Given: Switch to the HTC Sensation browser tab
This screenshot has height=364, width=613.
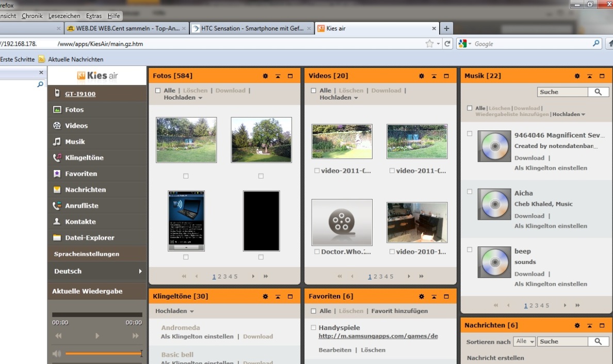Looking at the screenshot, I should tap(251, 28).
